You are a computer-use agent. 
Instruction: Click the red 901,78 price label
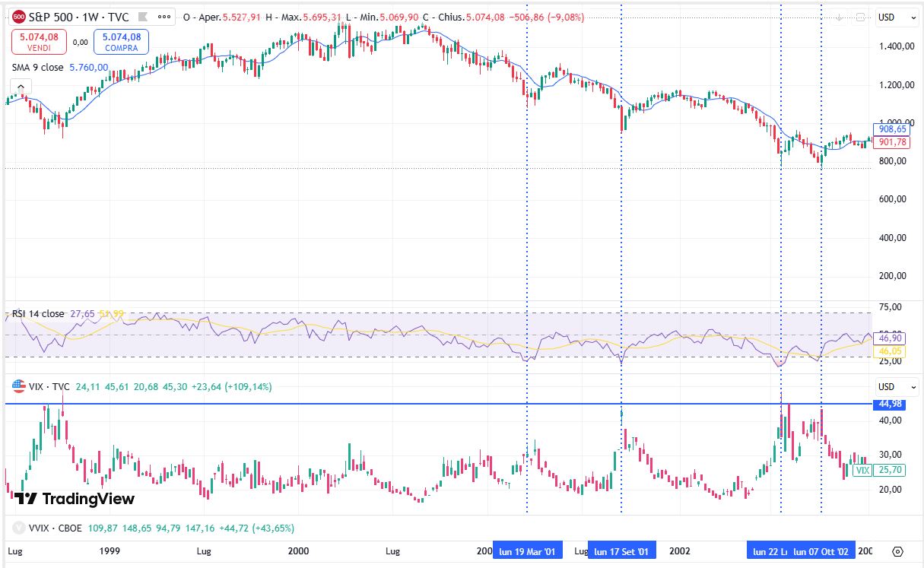(891, 142)
